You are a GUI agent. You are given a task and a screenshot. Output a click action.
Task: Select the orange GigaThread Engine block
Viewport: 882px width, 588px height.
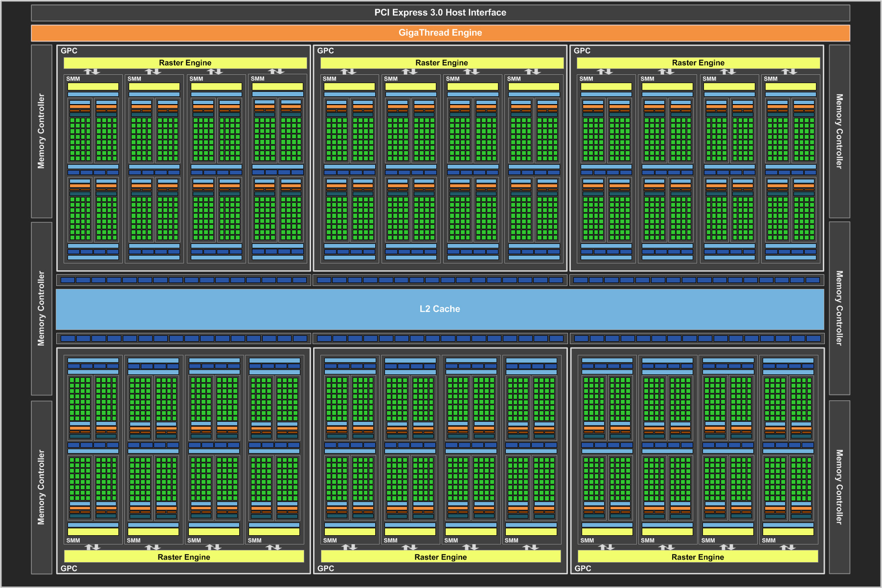[440, 33]
